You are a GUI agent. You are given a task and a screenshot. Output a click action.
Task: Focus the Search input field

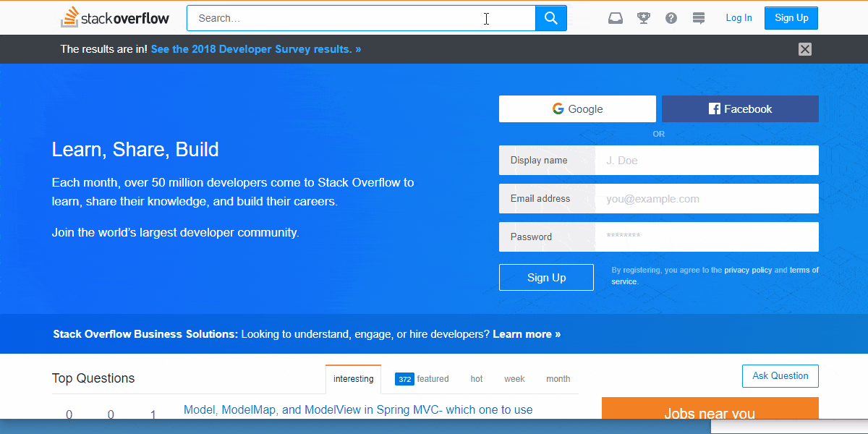click(361, 18)
